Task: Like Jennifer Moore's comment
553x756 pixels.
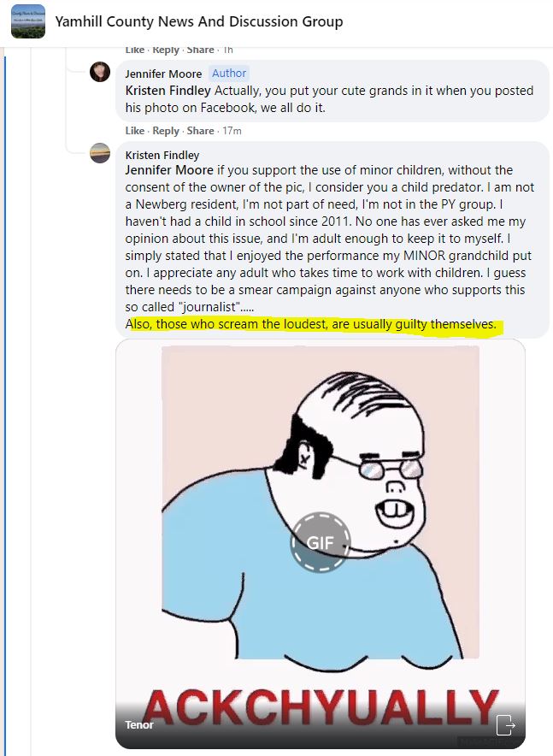Action: click(135, 131)
